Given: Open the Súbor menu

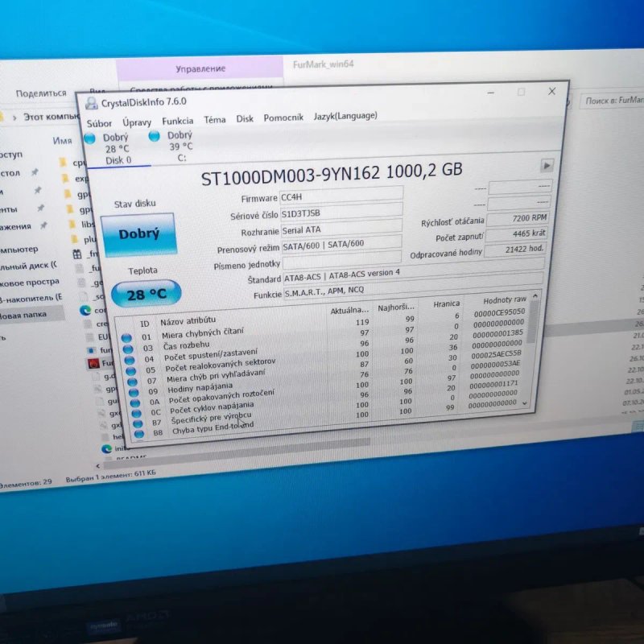Looking at the screenshot, I should [99, 123].
